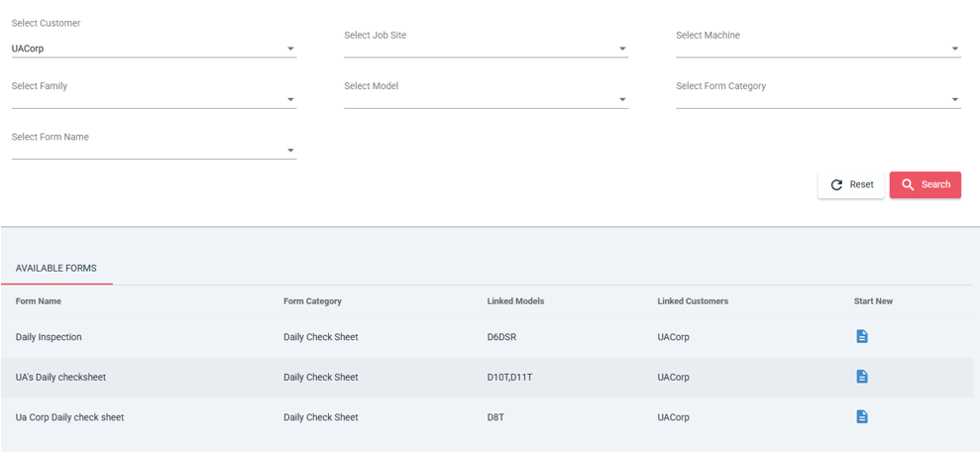Start new Daily Inspection form icon
The height and width of the screenshot is (455, 980).
click(861, 337)
